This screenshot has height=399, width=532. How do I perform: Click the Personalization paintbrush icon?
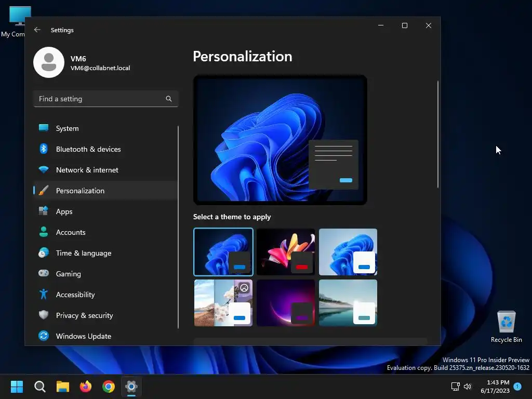[x=44, y=190]
